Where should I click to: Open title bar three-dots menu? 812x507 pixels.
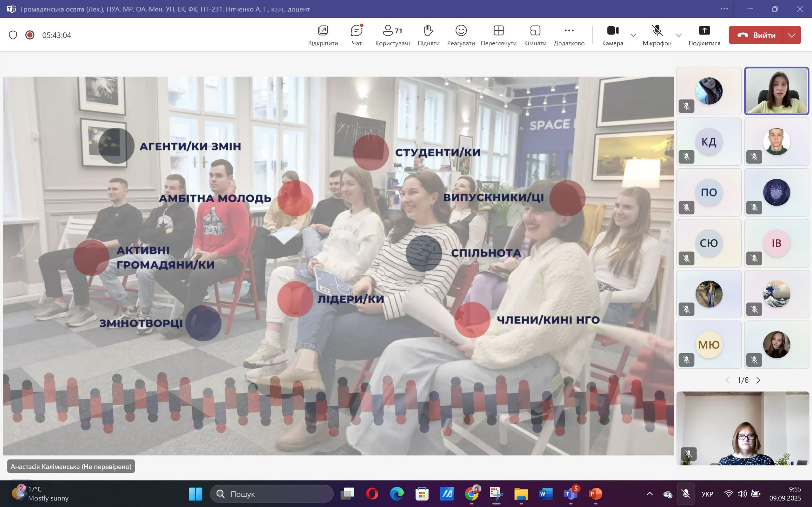724,9
